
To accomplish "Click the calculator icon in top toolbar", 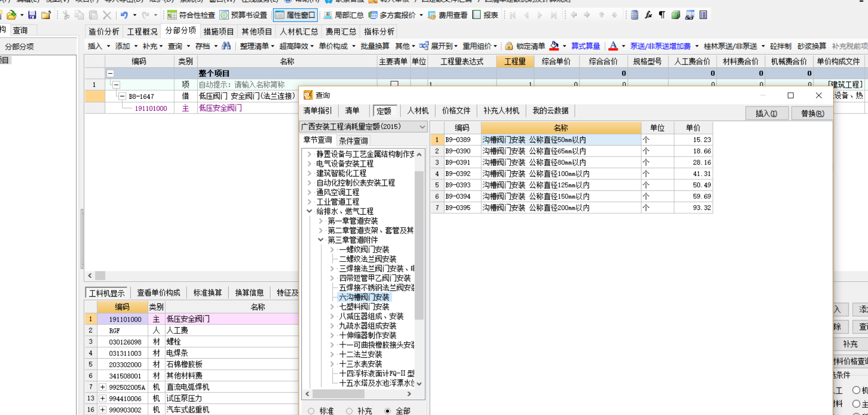I will click(635, 15).
